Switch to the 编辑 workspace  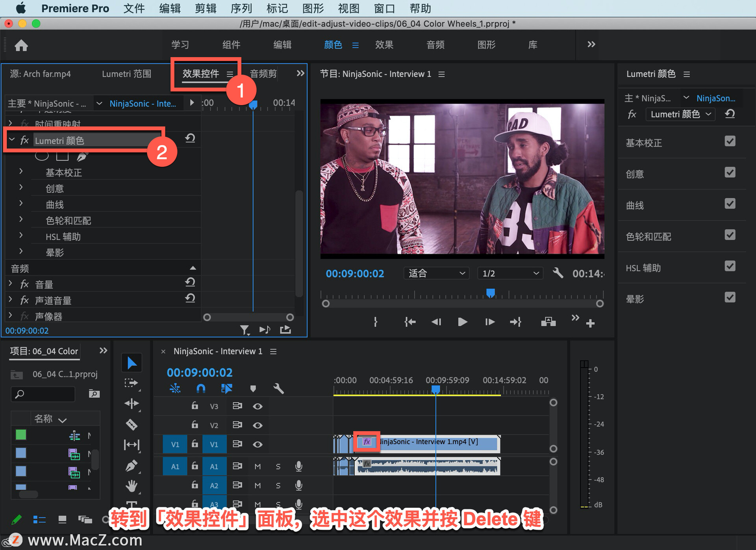[282, 45]
